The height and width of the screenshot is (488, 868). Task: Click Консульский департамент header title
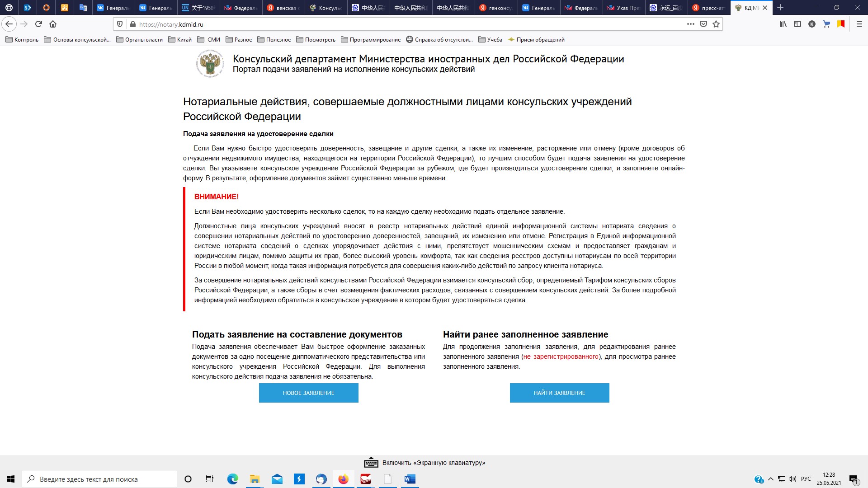[x=428, y=59]
